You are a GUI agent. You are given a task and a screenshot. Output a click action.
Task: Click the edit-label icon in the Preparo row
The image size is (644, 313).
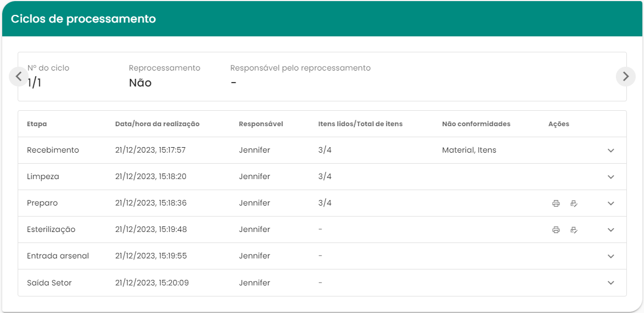click(x=573, y=203)
